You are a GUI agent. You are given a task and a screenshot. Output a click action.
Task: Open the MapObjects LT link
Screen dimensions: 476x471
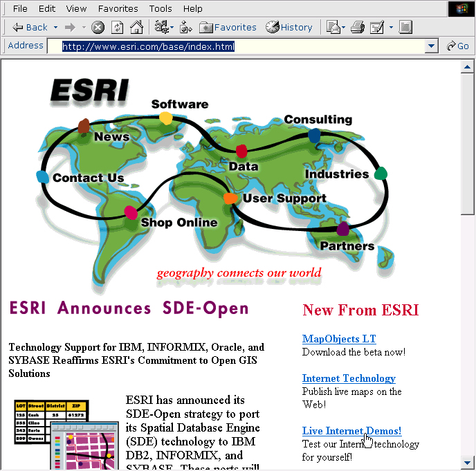click(x=339, y=339)
